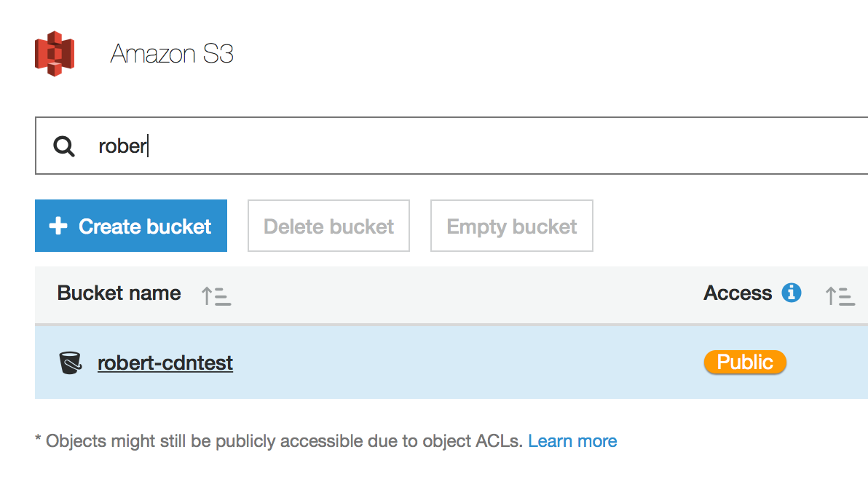Click the Bucket name column header
This screenshot has height=479, width=868.
[119, 293]
